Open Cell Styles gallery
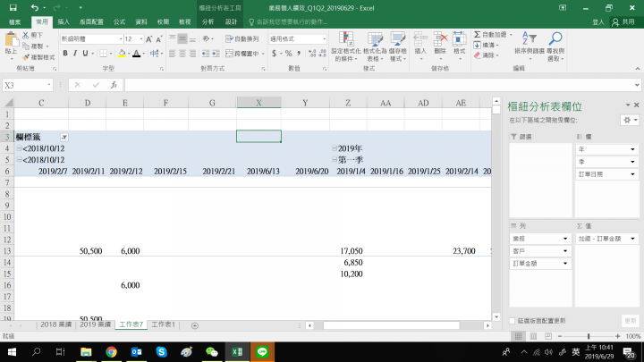This screenshot has height=362, width=644. tap(397, 46)
